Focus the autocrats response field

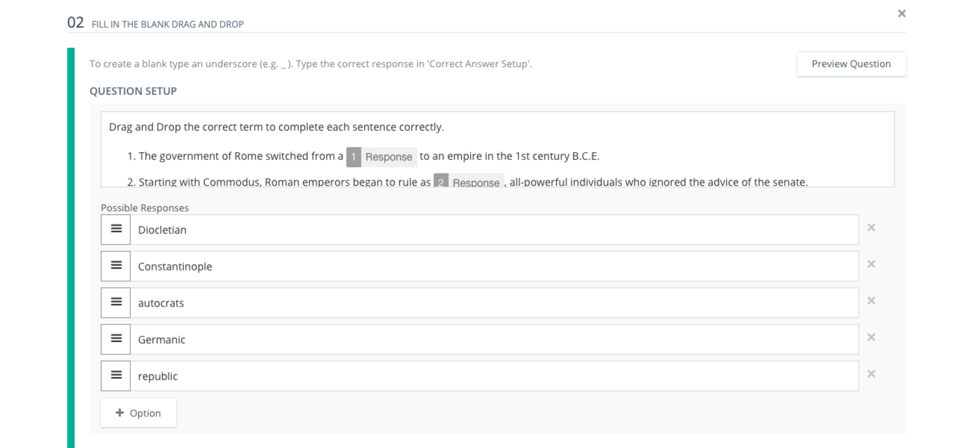[x=494, y=303]
